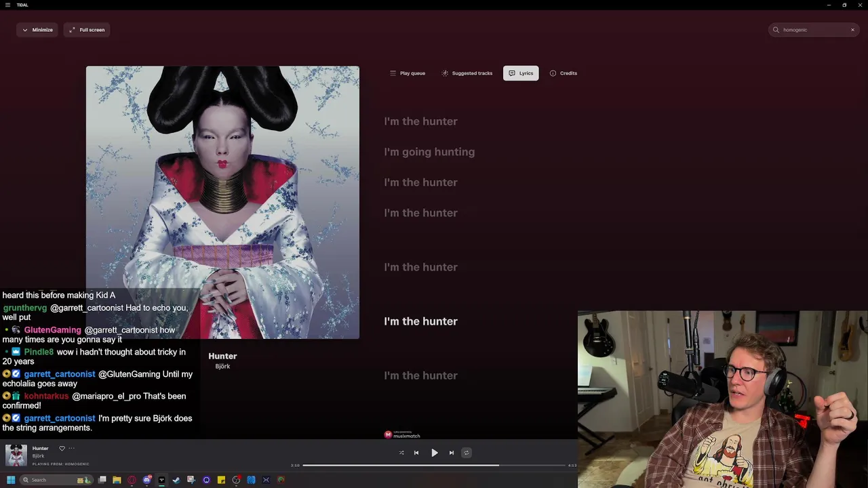The height and width of the screenshot is (488, 868).
Task: Click the musixmatch logo
Action: click(x=402, y=434)
